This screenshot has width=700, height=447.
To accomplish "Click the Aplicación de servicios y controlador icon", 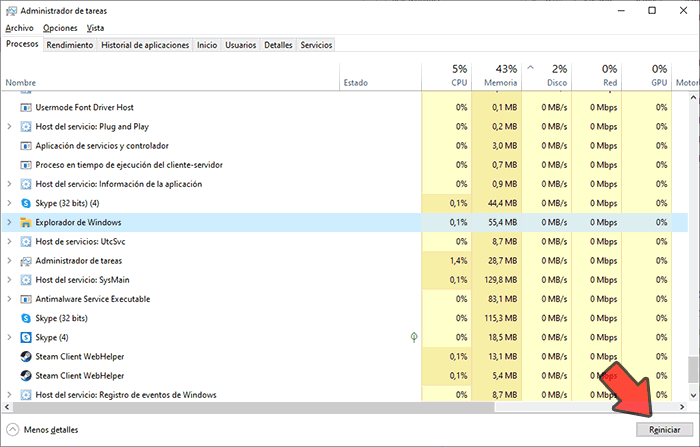I will 25,146.
